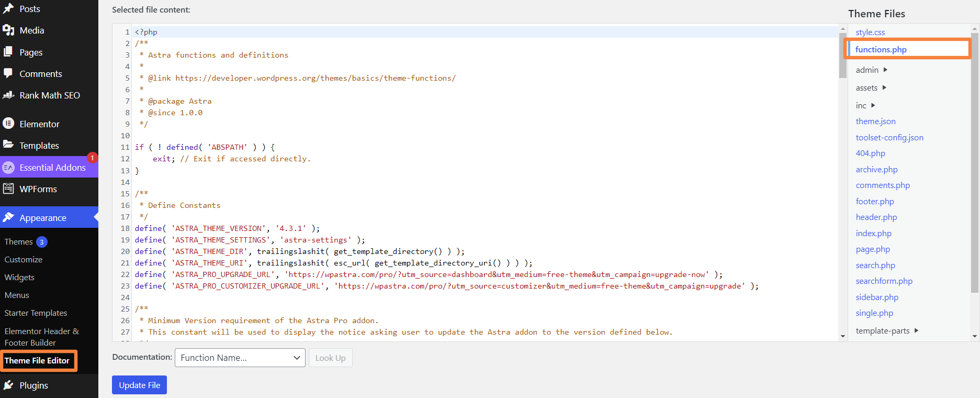The height and width of the screenshot is (398, 980).
Task: Click the Comments bubble icon
Action: click(8, 73)
